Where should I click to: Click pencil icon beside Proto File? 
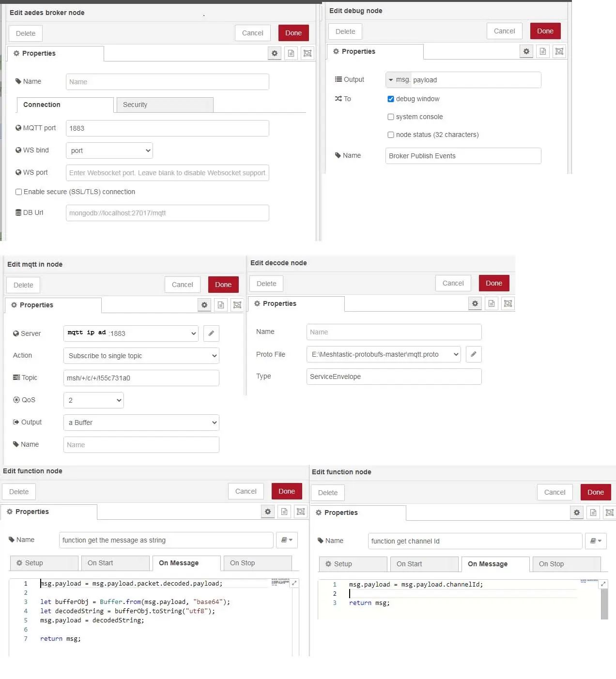pos(474,354)
